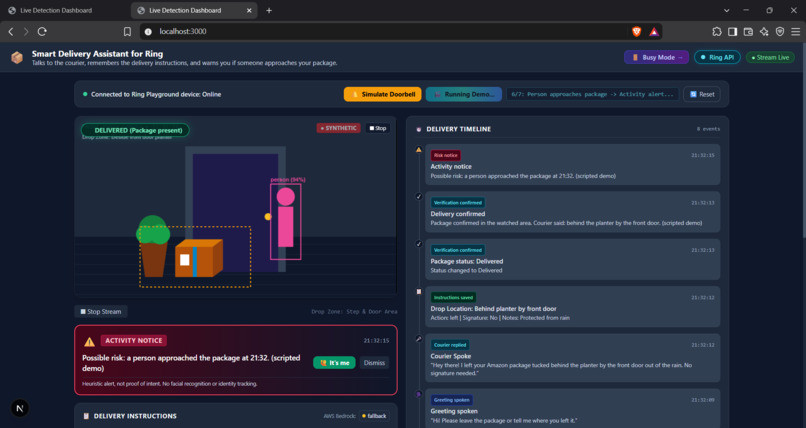Open the Delivery confirmed timeline card
The image size is (806, 428).
point(573,212)
